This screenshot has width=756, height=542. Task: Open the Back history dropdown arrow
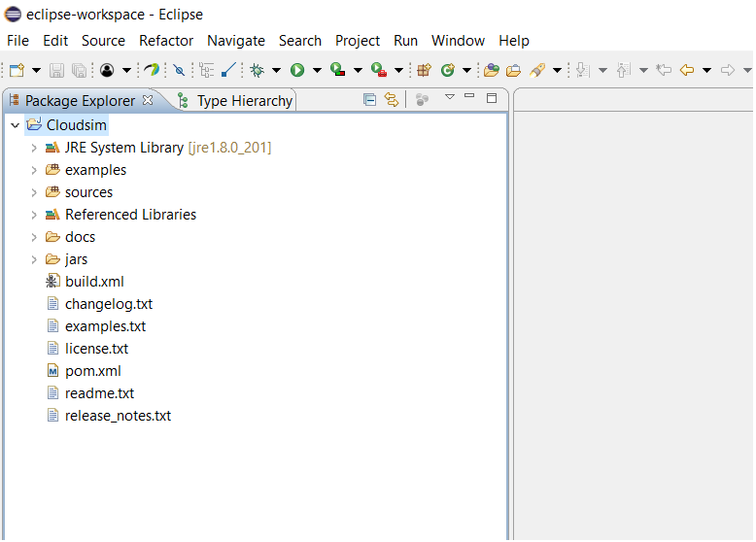(706, 70)
